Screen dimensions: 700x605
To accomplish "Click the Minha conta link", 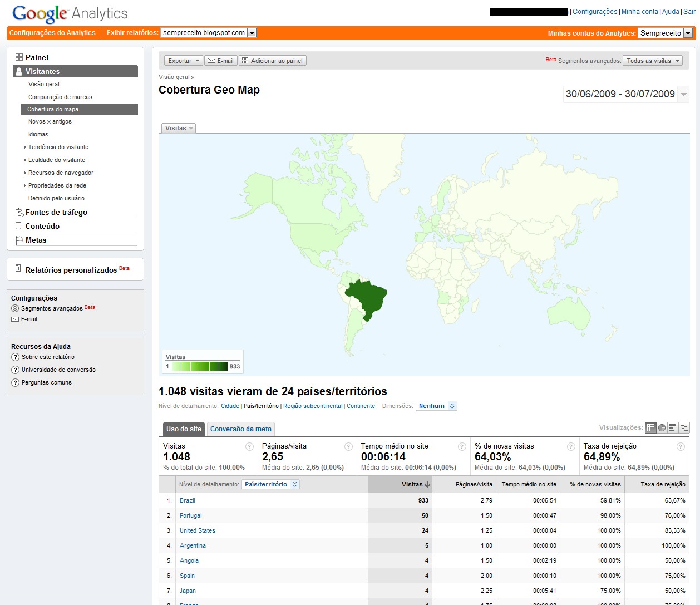I will point(640,12).
